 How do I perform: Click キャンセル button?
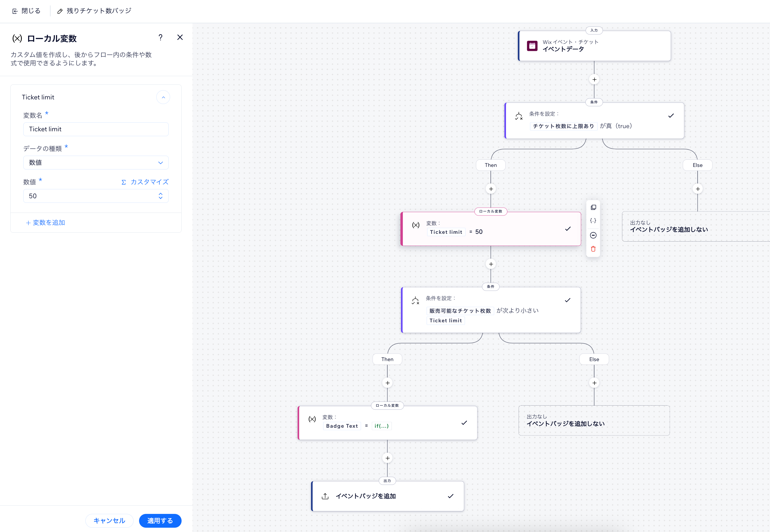pyautogui.click(x=109, y=521)
